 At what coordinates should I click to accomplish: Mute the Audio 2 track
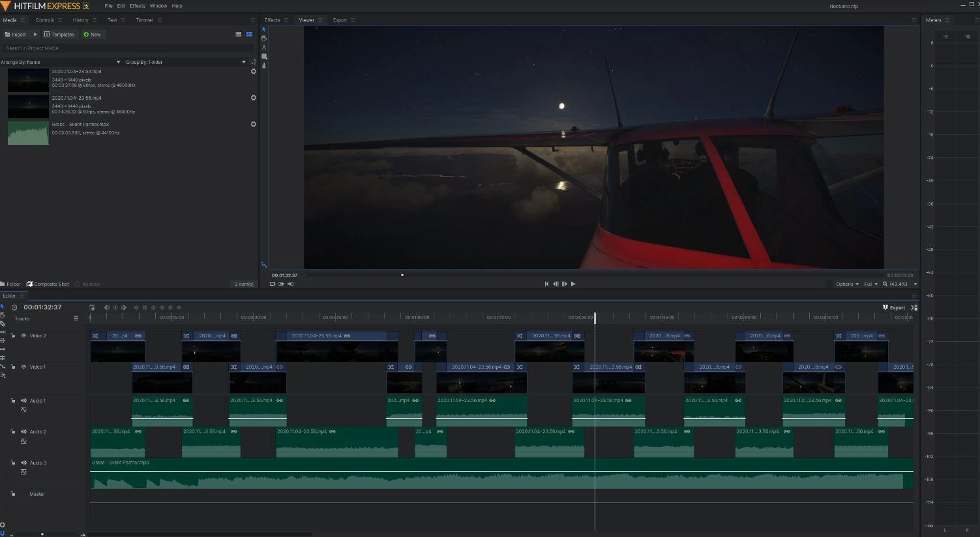click(23, 432)
